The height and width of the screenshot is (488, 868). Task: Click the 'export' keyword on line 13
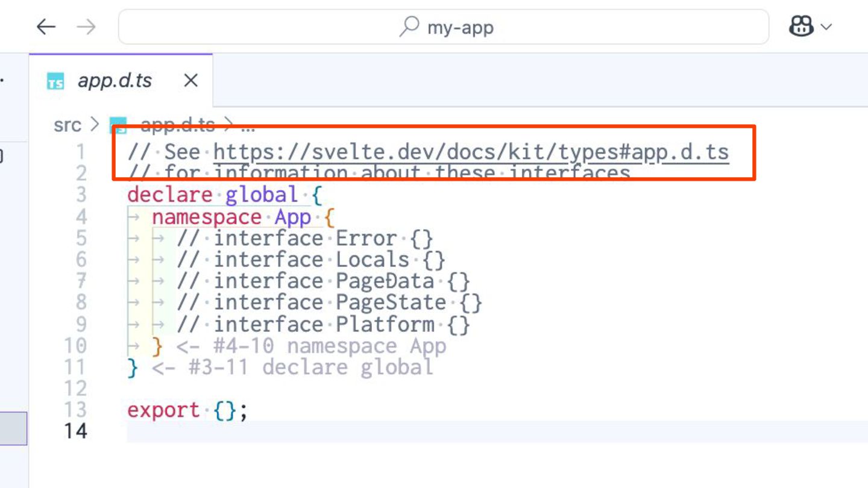[x=163, y=410]
